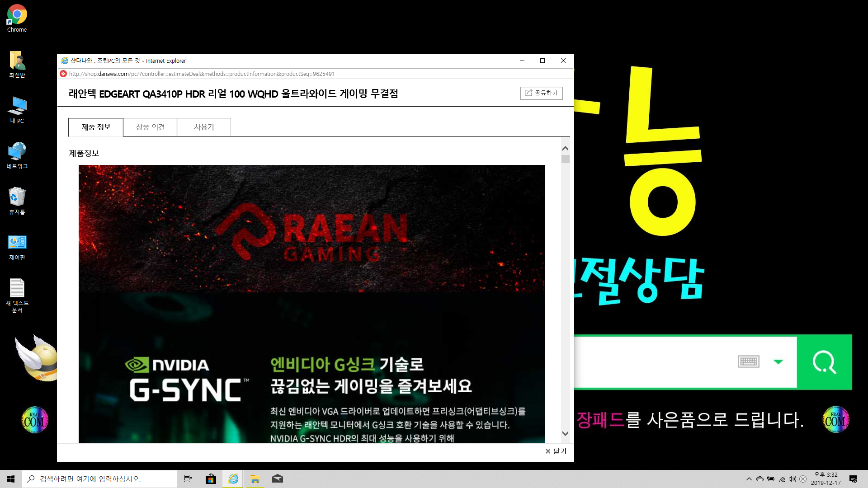Open Microsoft Store from taskbar

pos(211,479)
